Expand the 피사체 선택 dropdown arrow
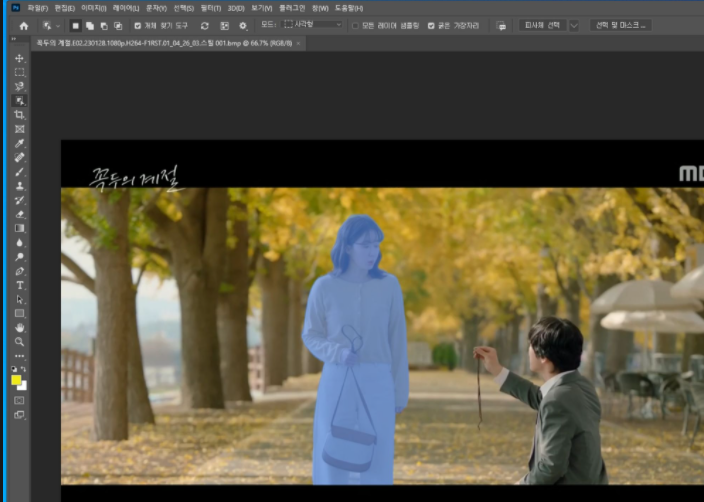The image size is (704, 502). 574,26
